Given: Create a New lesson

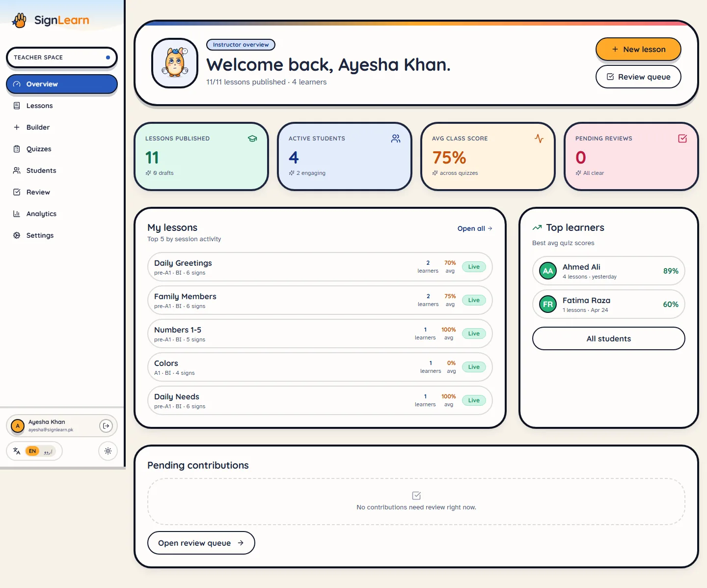Looking at the screenshot, I should coord(638,49).
